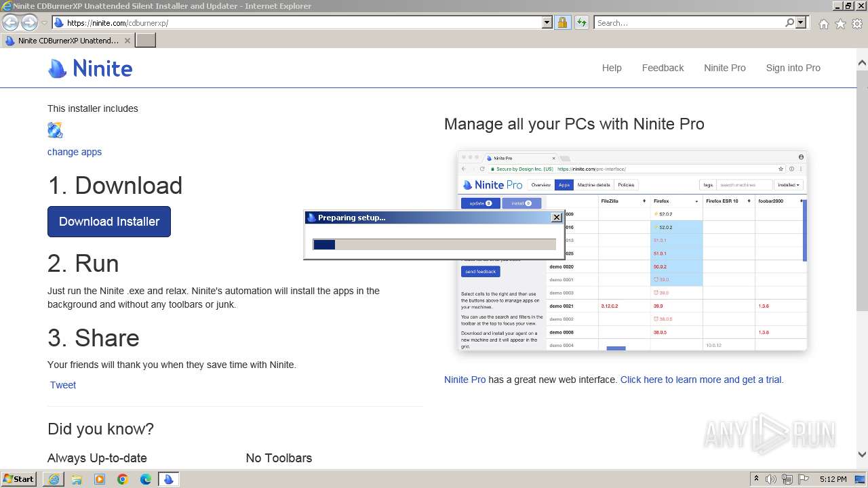This screenshot has height=488, width=868.
Task: Click the Download Installer button
Action: (x=109, y=222)
